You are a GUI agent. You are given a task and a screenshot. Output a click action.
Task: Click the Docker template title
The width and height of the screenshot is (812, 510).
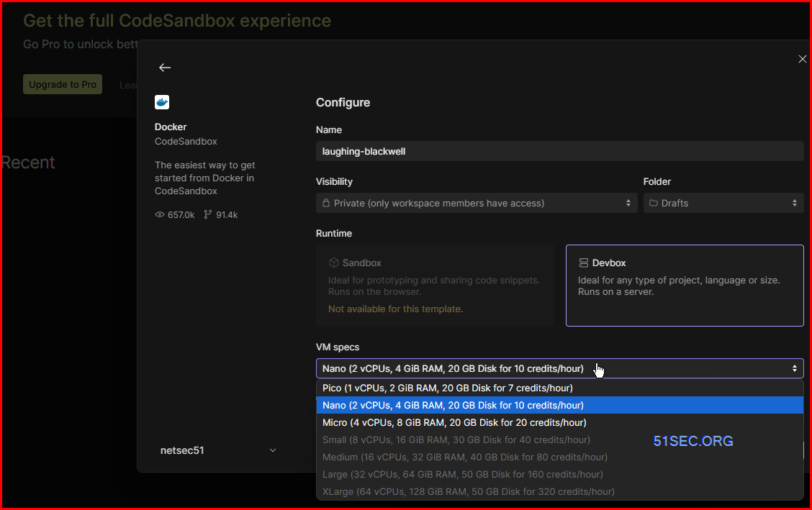171,127
